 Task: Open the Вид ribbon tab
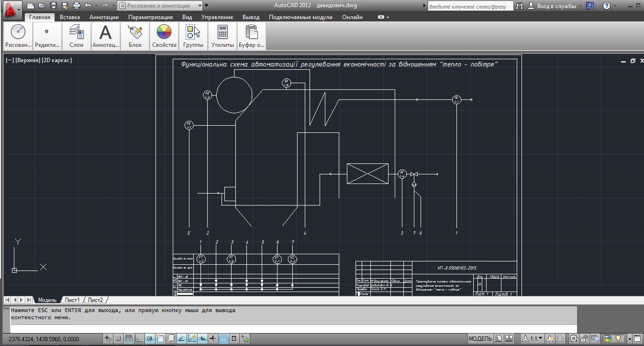[187, 17]
